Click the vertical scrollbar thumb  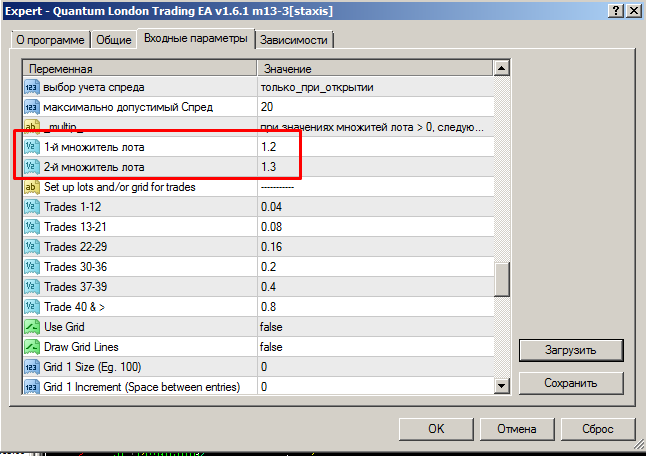click(502, 279)
